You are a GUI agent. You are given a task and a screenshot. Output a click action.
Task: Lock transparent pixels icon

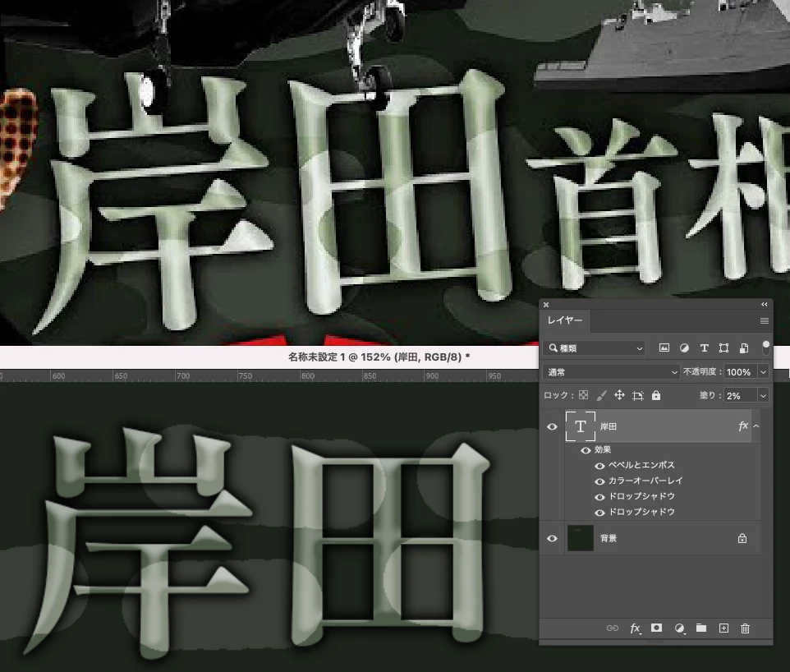583,395
